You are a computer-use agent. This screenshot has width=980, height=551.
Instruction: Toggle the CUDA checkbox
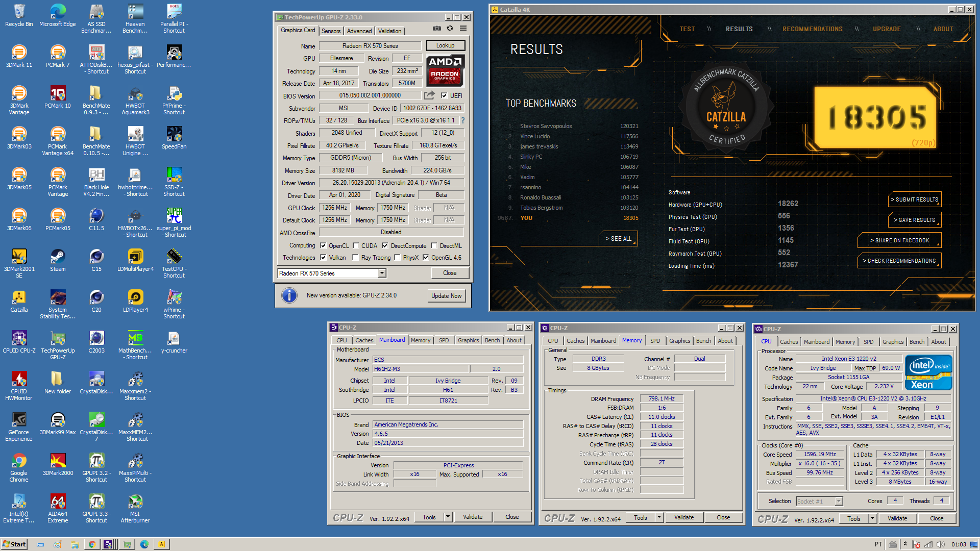tap(356, 245)
